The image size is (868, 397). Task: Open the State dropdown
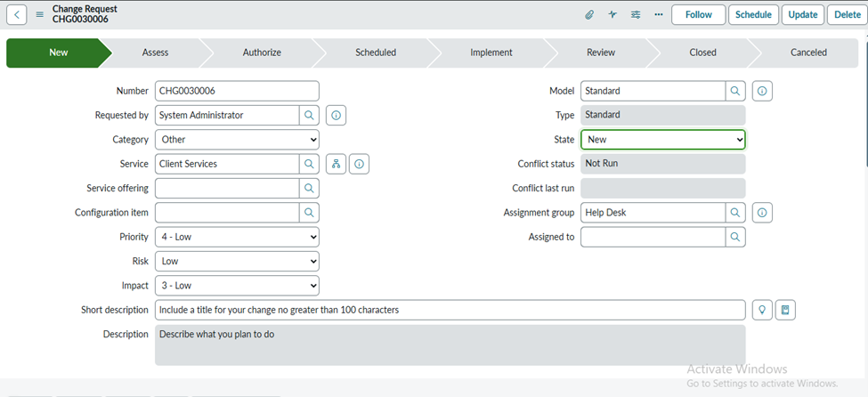(x=663, y=140)
